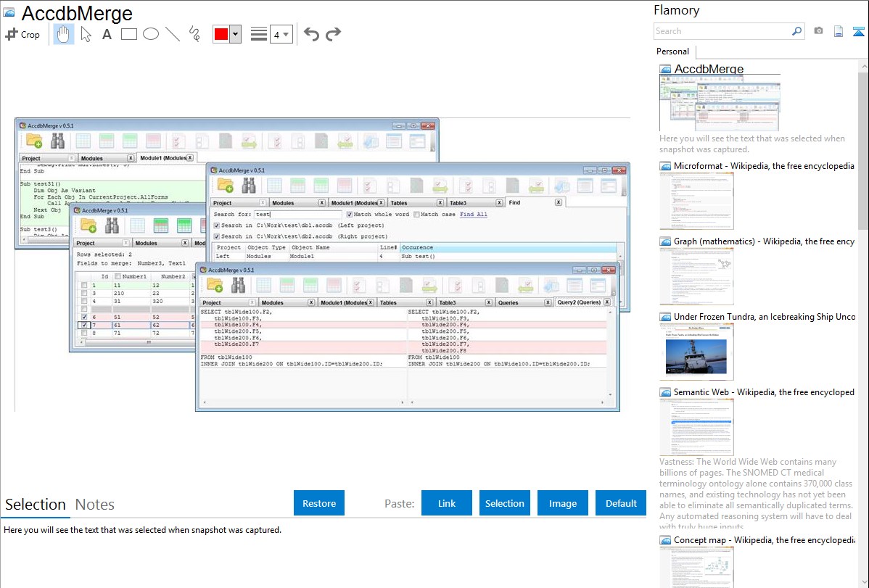Screen dimensions: 869x588
Task: Uncheck the row with Id 6
Action: click(x=84, y=318)
